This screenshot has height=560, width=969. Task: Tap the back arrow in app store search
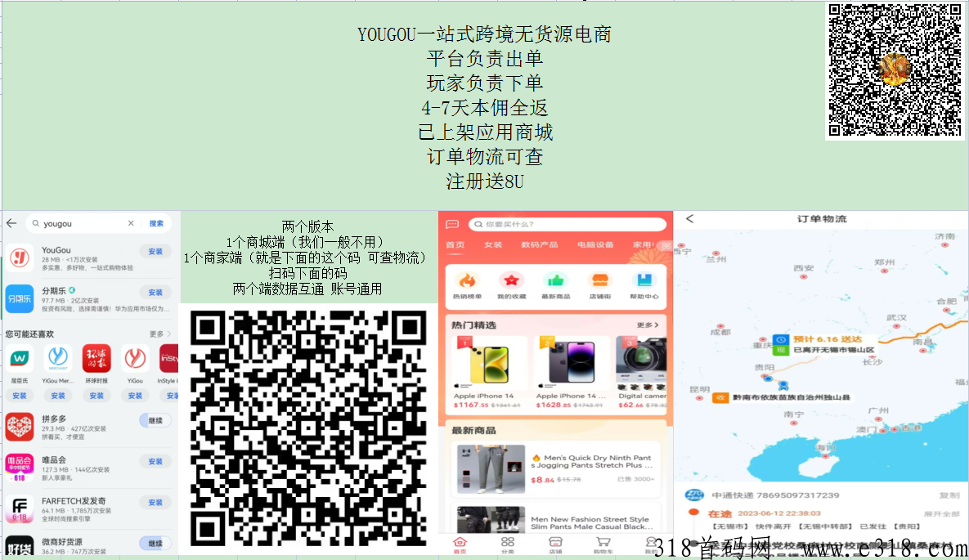point(11,223)
